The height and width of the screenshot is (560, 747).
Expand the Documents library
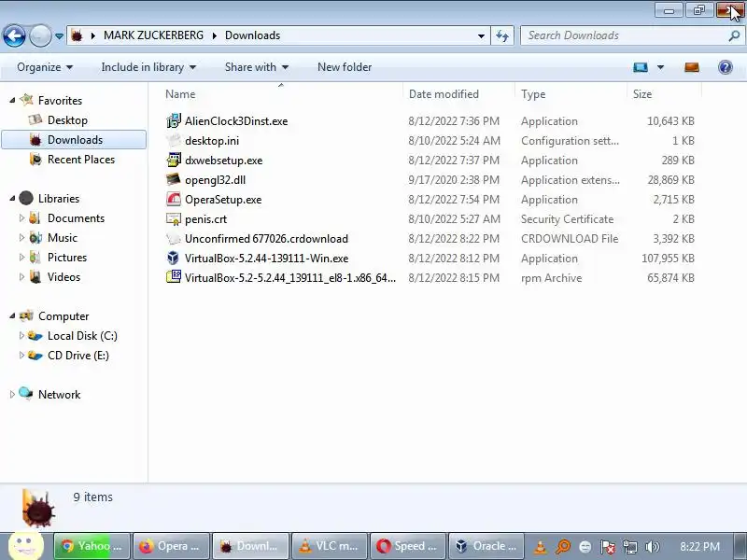tap(21, 218)
